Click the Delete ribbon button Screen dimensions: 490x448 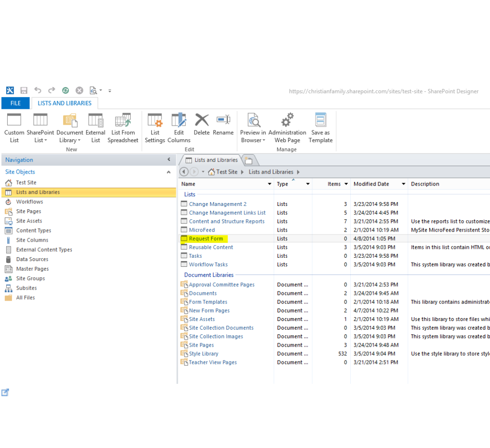202,125
